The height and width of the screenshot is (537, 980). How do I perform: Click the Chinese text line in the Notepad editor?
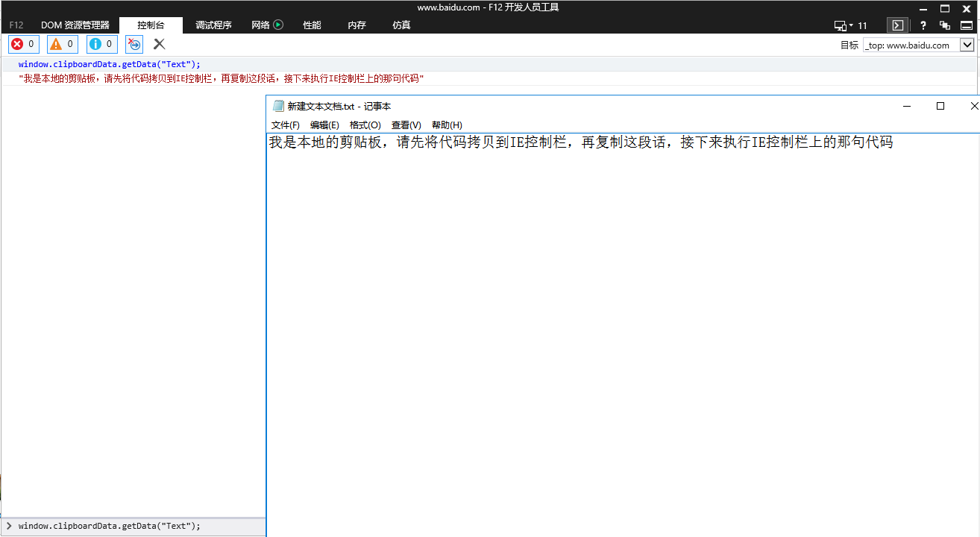pyautogui.click(x=581, y=142)
